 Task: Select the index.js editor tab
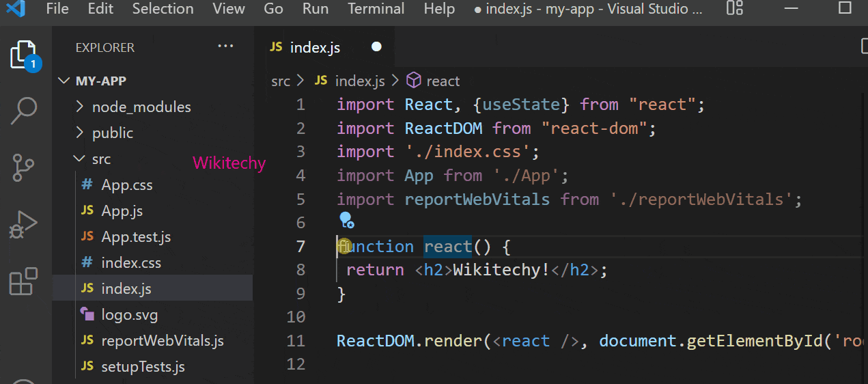(324, 47)
